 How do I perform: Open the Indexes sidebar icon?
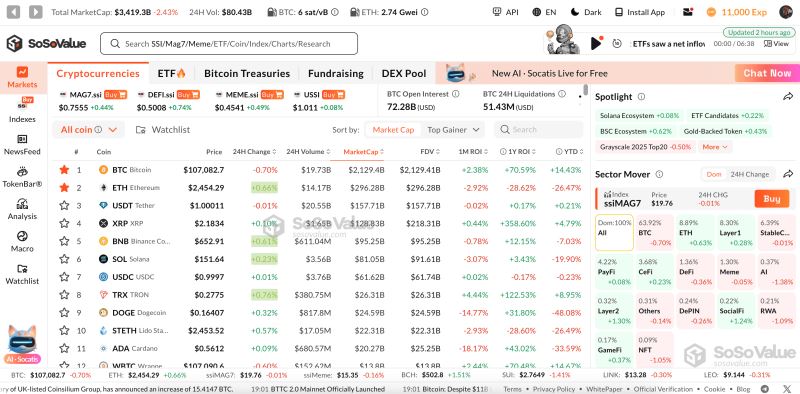click(x=23, y=104)
